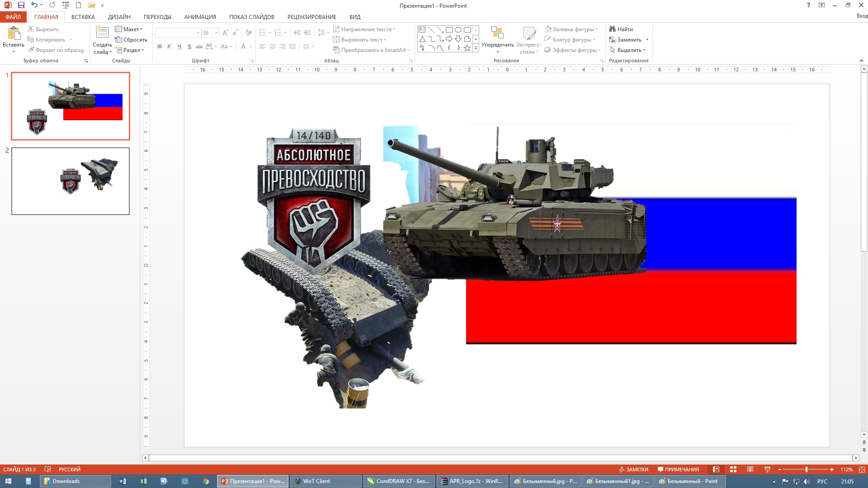The height and width of the screenshot is (488, 868).
Task: Click the increase list indent icon
Action: pyautogui.click(x=307, y=33)
